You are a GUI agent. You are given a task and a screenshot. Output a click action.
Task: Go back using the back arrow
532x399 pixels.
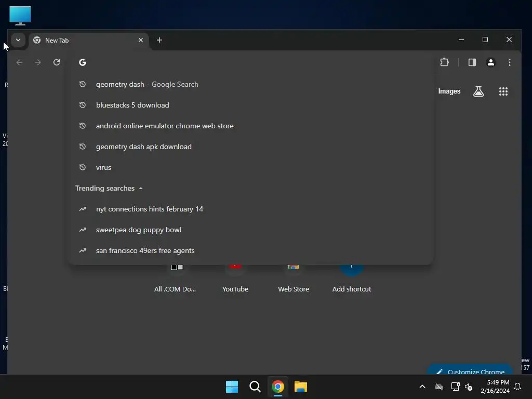tap(19, 62)
